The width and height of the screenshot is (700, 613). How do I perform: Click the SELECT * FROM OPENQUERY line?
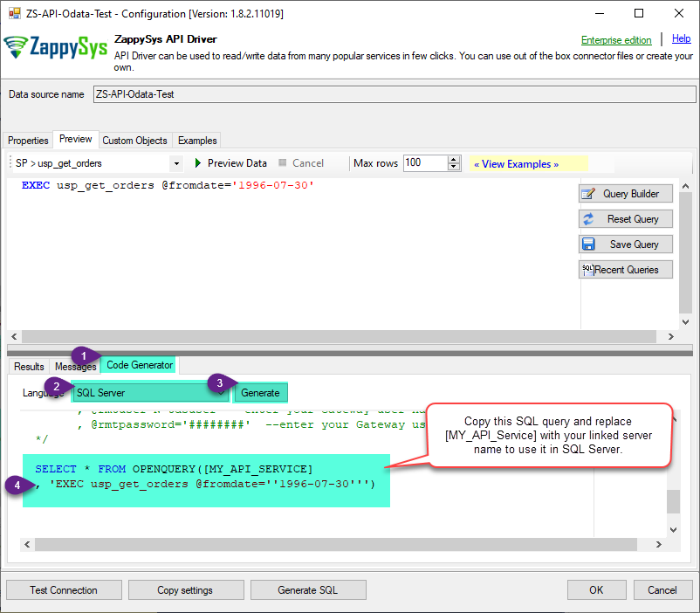tap(174, 469)
